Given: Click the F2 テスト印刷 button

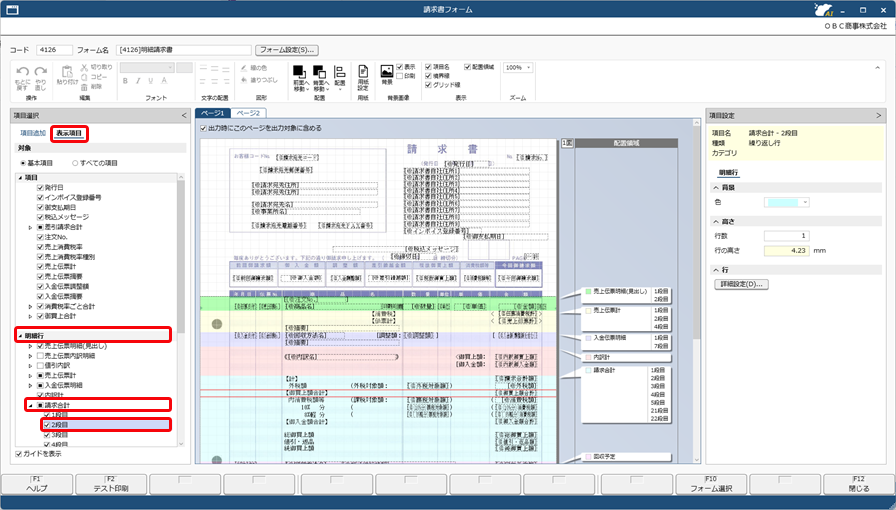Looking at the screenshot, I should (111, 484).
